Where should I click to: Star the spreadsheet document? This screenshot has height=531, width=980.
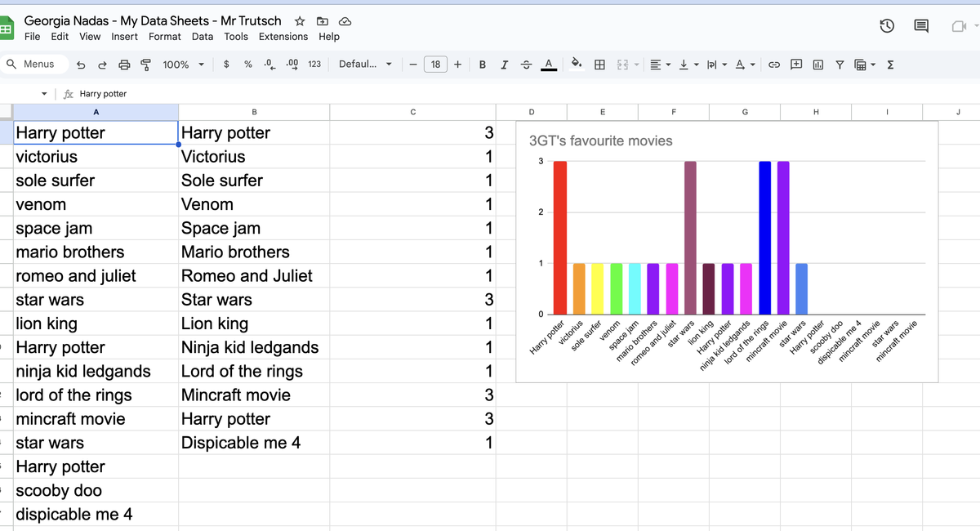[x=300, y=21]
